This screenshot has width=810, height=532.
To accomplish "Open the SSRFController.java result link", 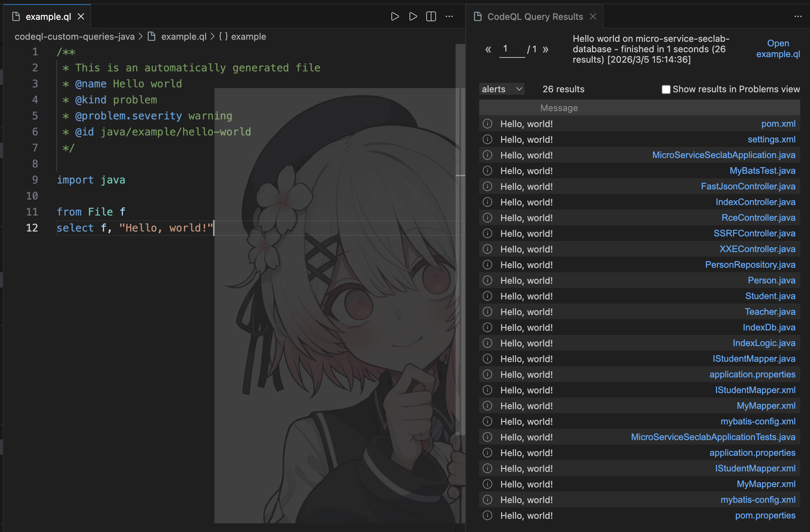I will click(x=754, y=234).
